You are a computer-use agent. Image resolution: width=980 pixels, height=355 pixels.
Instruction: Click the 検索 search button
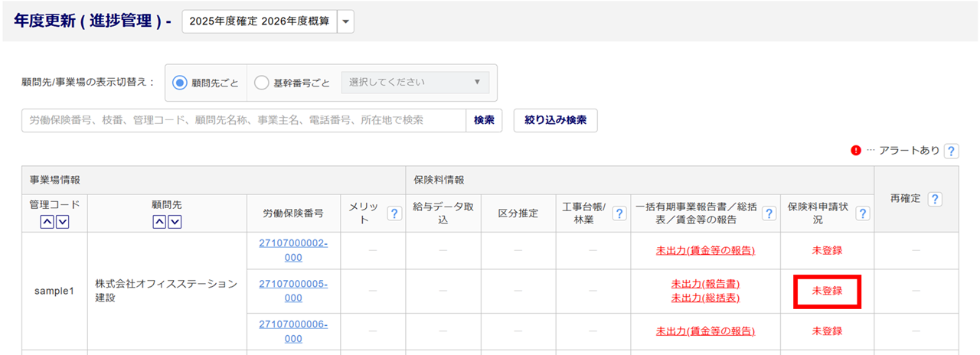pyautogui.click(x=484, y=120)
